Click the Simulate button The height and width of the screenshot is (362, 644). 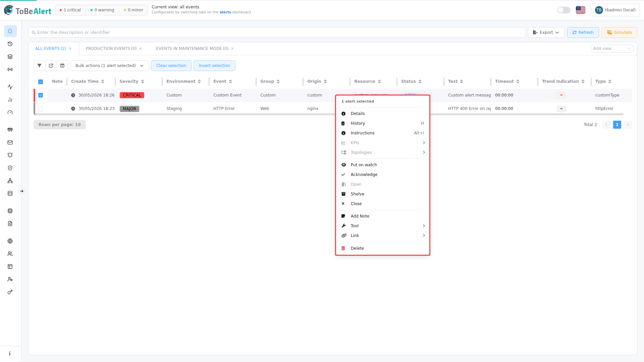coord(619,33)
